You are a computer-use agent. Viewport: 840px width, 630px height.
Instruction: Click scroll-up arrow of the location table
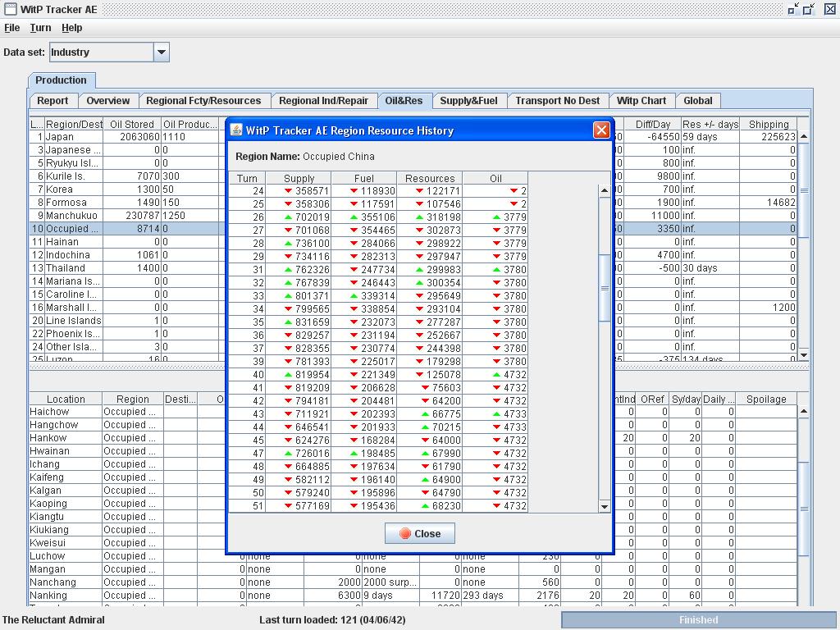804,412
